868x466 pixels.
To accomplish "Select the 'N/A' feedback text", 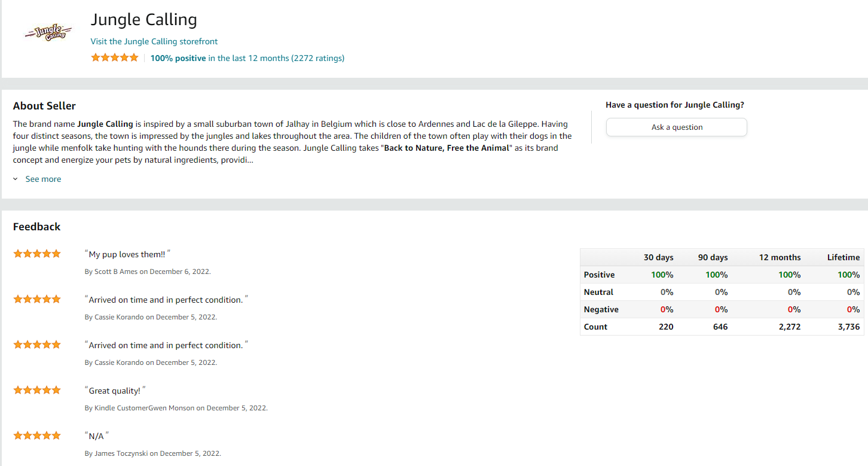I will tap(97, 436).
